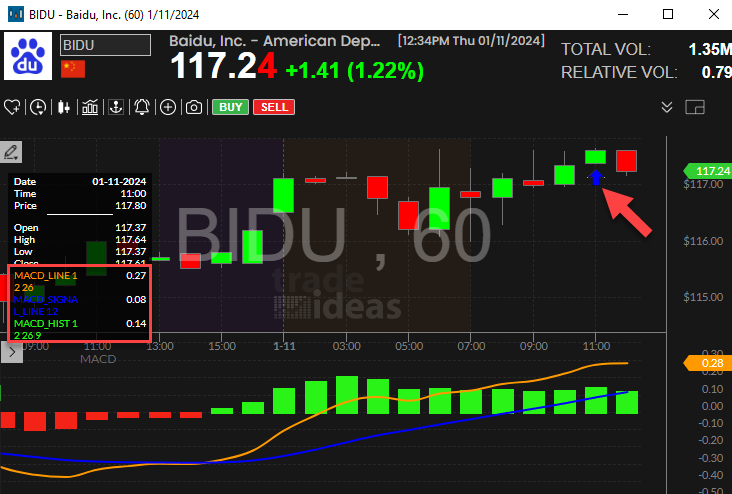Viewport: 732px width, 494px height.
Task: Click the 'MACD_HIST 1' legend entry
Action: pos(46,323)
